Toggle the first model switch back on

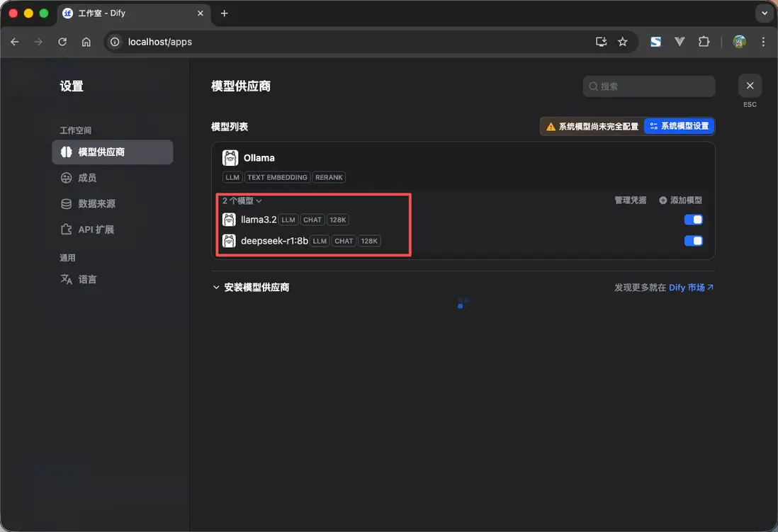click(693, 220)
